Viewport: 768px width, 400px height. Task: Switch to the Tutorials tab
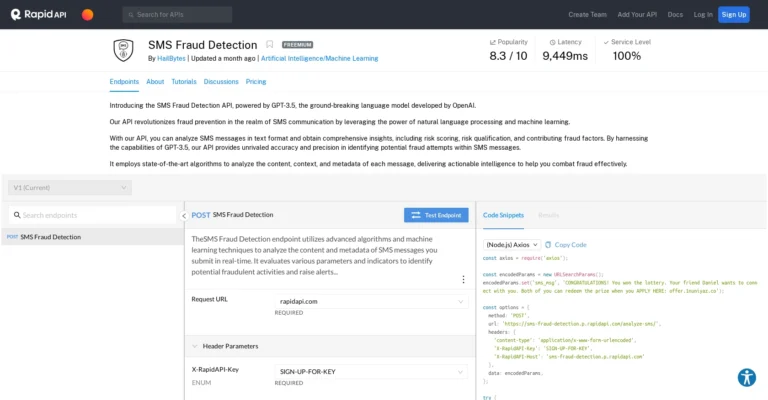click(x=183, y=81)
